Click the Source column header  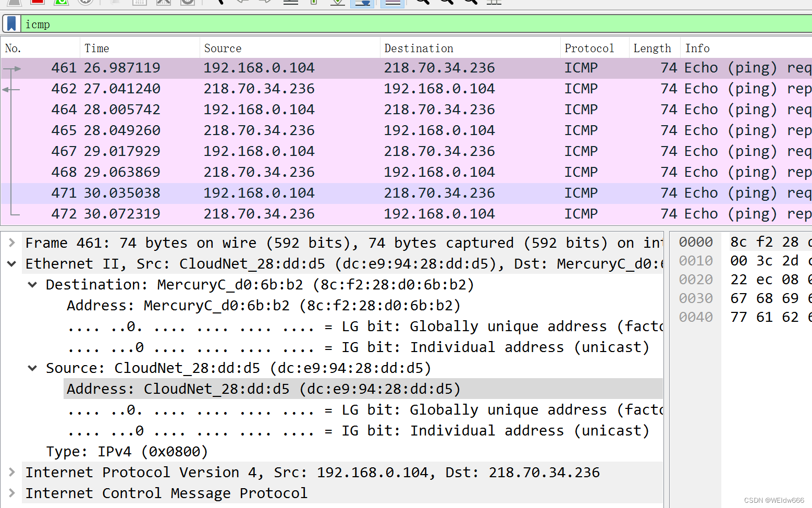[x=290, y=49]
